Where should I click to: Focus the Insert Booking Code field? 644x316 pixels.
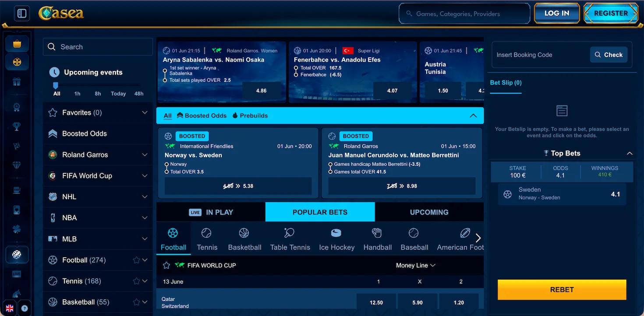click(541, 55)
